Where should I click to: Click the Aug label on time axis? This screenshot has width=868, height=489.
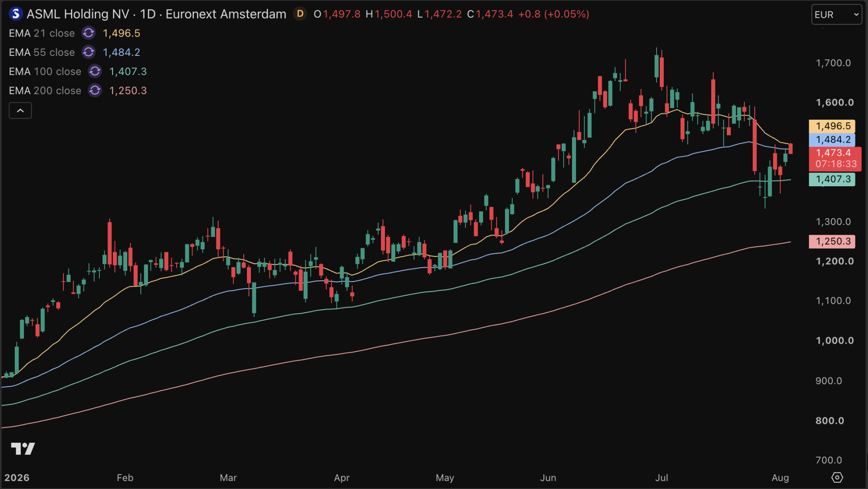pos(780,478)
